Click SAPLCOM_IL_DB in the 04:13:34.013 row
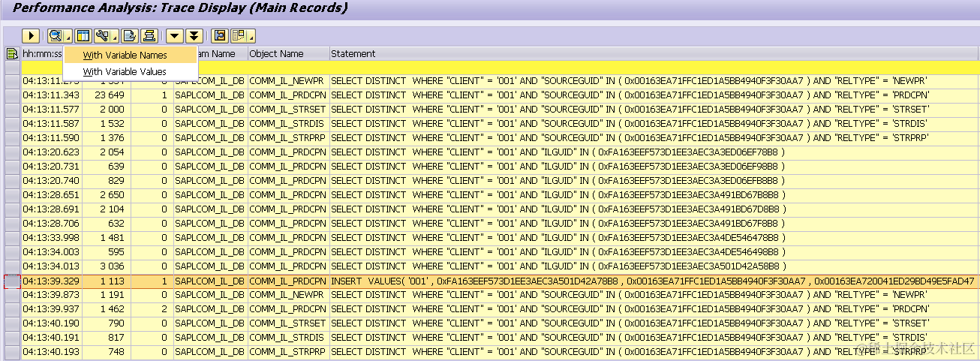Viewport: 980px width, 361px height. [x=209, y=266]
